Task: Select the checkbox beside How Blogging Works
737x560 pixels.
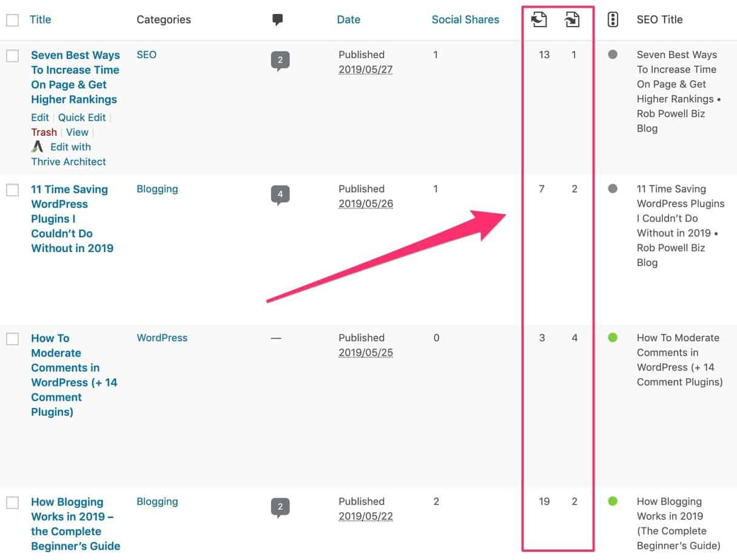Action: pyautogui.click(x=12, y=502)
